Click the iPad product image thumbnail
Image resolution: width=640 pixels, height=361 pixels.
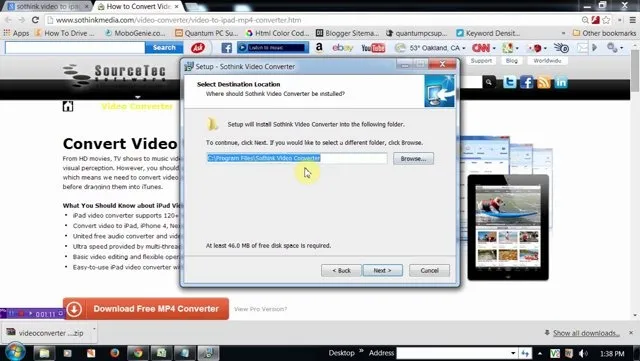pyautogui.click(x=508, y=227)
